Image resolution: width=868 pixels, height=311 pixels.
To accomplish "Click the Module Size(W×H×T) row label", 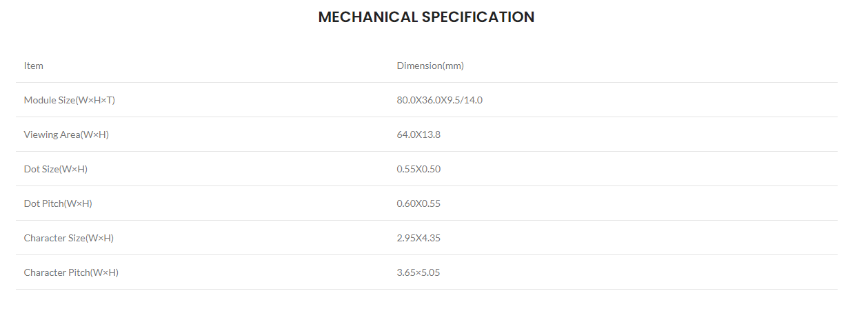I will tap(70, 100).
